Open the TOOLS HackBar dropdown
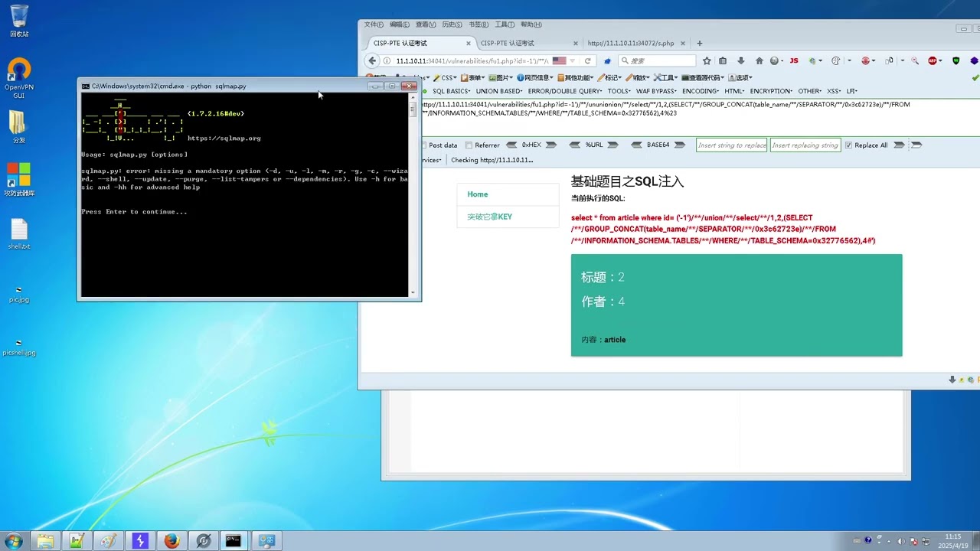The height and width of the screenshot is (551, 980). point(619,91)
